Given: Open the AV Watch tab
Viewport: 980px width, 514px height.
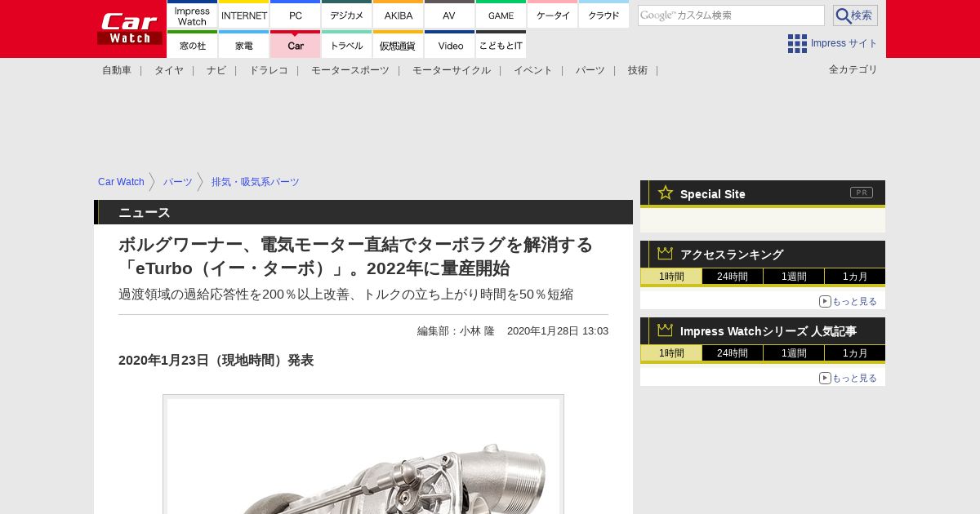Looking at the screenshot, I should pyautogui.click(x=450, y=14).
